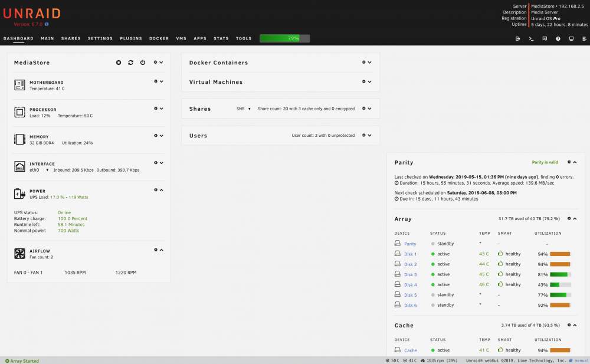Screen dimensions: 590x364
Task: Open Array panel settings gear
Action: tap(569, 218)
